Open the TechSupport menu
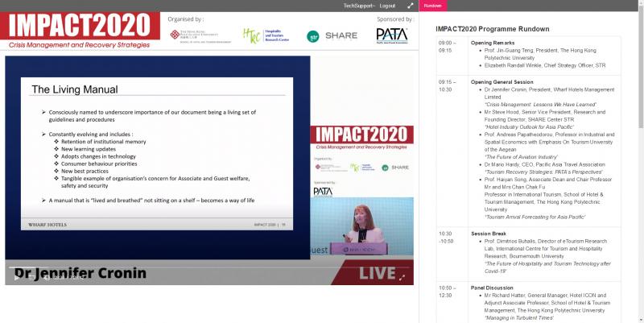This screenshot has height=323, width=644. (359, 6)
